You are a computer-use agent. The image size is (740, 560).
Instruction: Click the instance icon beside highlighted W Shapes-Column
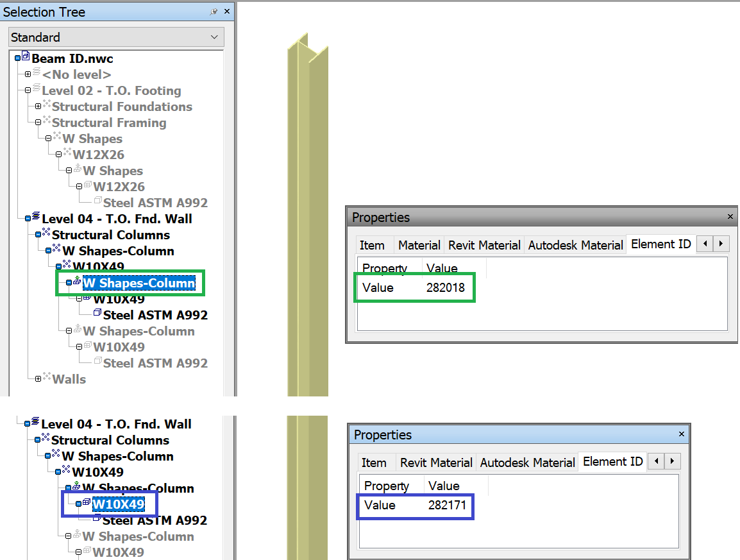[x=76, y=282]
